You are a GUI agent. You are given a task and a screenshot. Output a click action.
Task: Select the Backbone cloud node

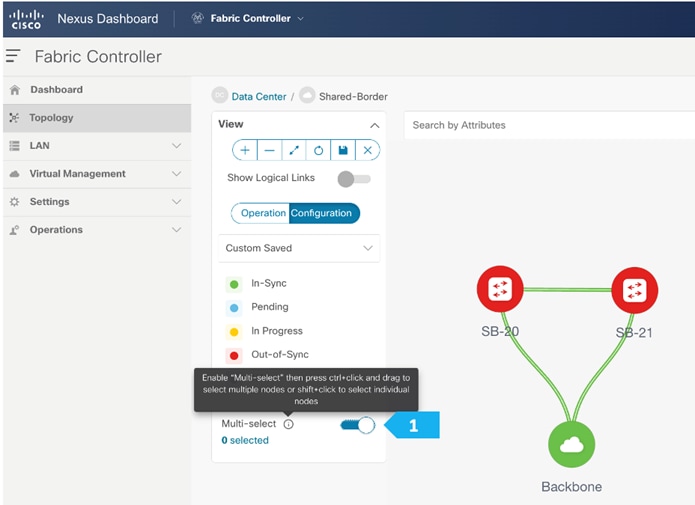point(571,444)
